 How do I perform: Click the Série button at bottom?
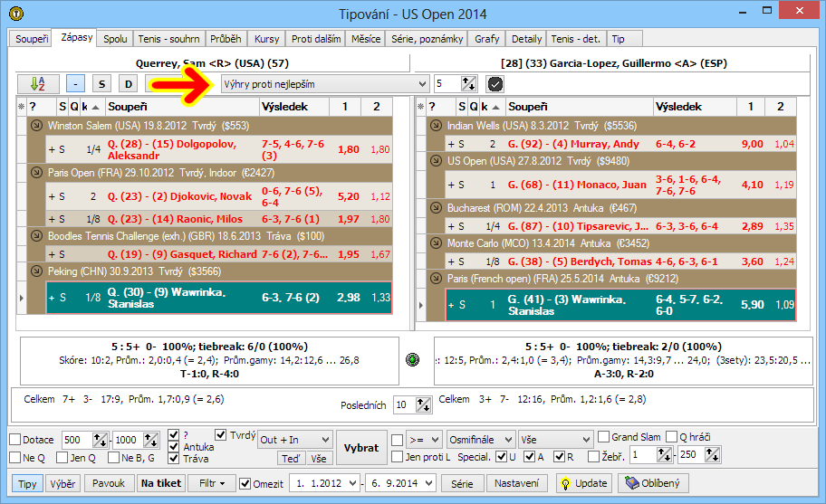(462, 483)
